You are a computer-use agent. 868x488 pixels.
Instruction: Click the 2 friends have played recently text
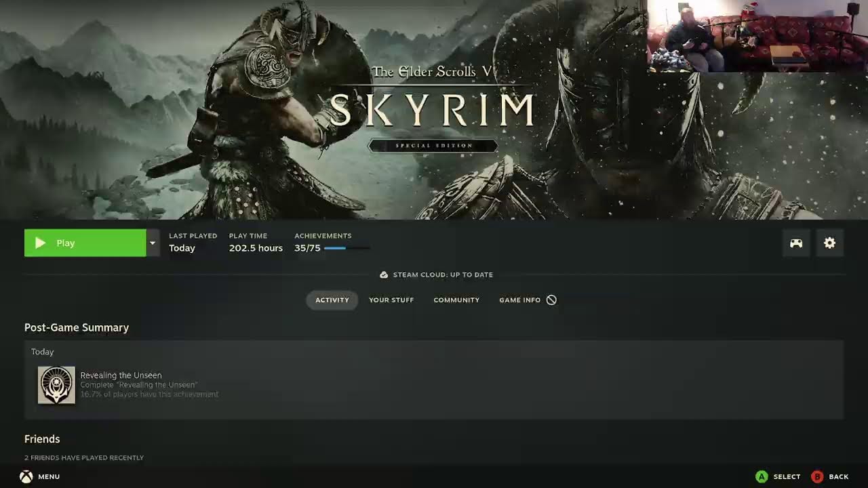tap(84, 457)
